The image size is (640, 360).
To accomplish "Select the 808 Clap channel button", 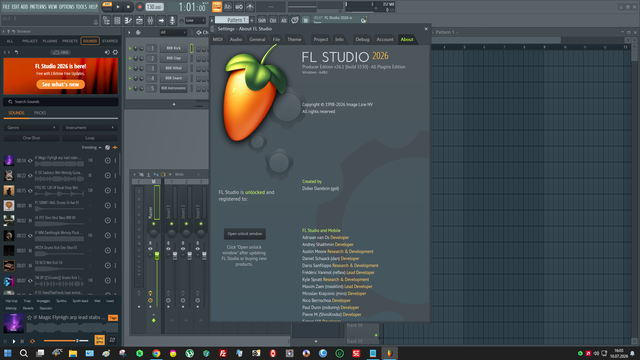I will 173,58.
